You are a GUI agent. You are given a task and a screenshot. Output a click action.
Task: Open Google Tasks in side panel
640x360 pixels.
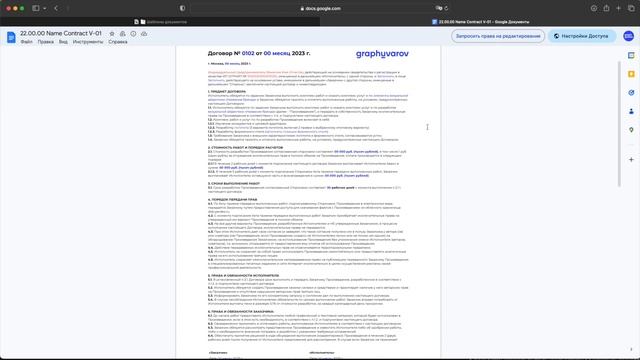coord(631,93)
